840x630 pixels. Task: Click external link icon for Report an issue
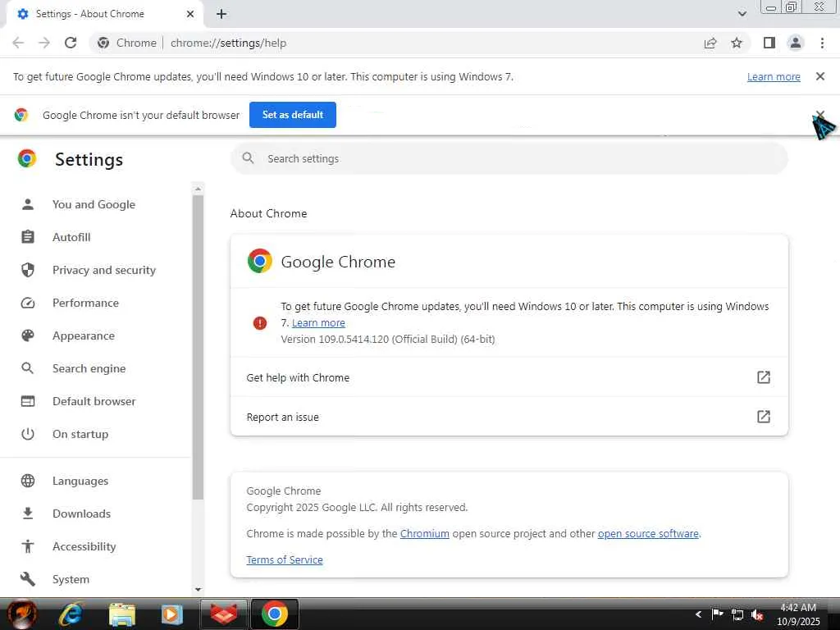(764, 417)
